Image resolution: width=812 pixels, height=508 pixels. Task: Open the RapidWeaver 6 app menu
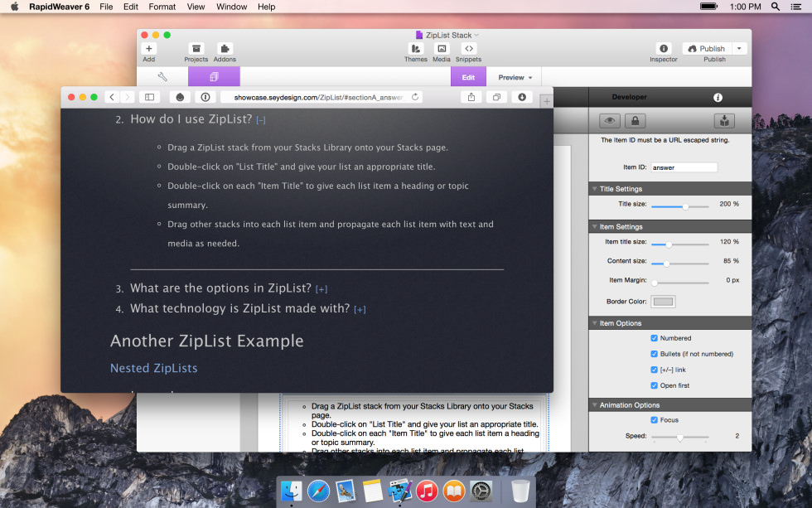[59, 7]
